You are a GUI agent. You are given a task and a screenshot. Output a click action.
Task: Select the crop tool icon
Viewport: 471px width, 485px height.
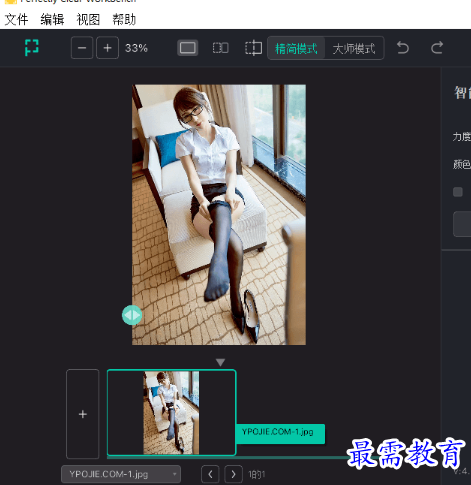(253, 48)
